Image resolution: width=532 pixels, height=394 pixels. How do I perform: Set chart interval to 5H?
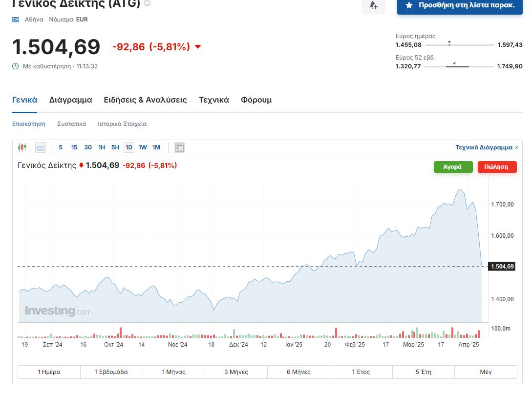[x=115, y=147]
